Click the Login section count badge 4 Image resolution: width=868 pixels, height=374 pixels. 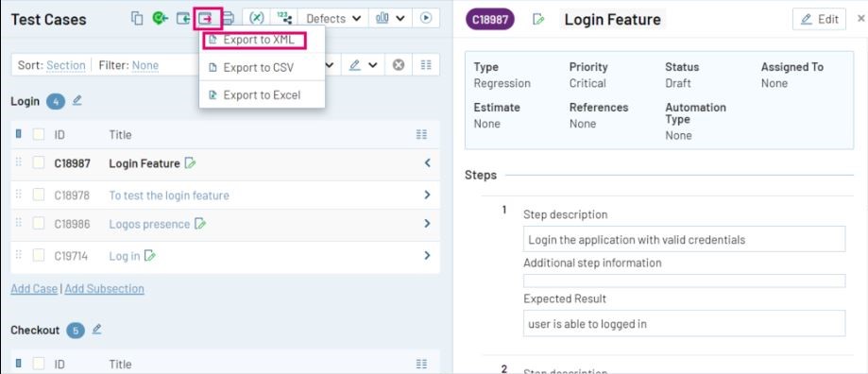click(56, 101)
